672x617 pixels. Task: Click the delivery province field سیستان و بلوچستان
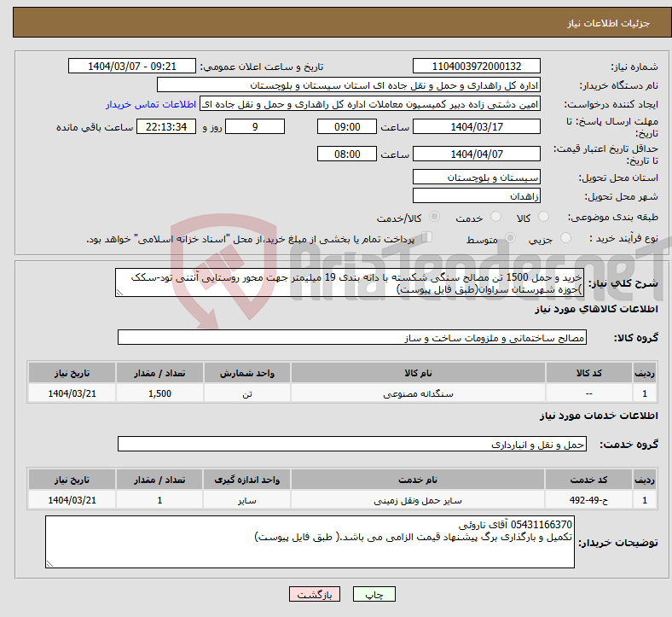coord(476,177)
